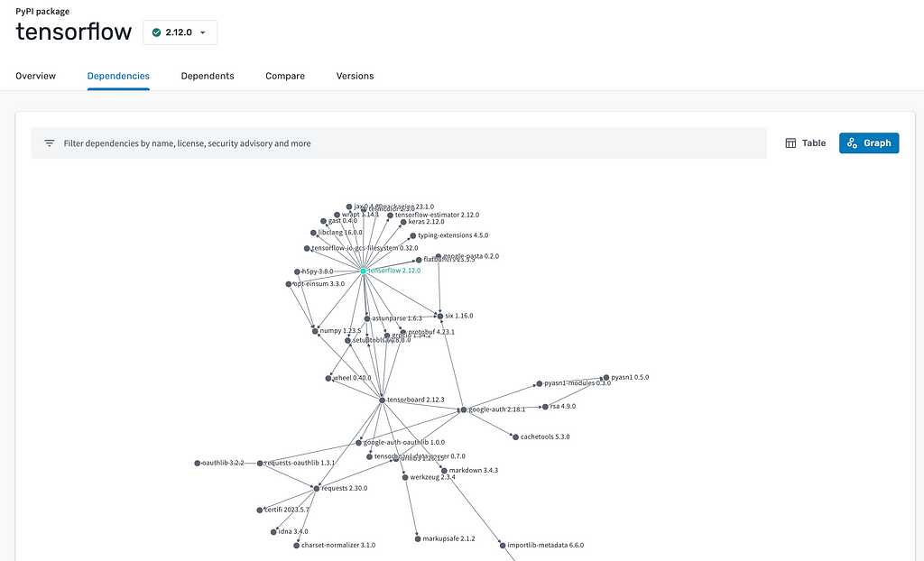This screenshot has width=924, height=561.
Task: Select the h5py 3.8.0 node
Action: point(296,272)
